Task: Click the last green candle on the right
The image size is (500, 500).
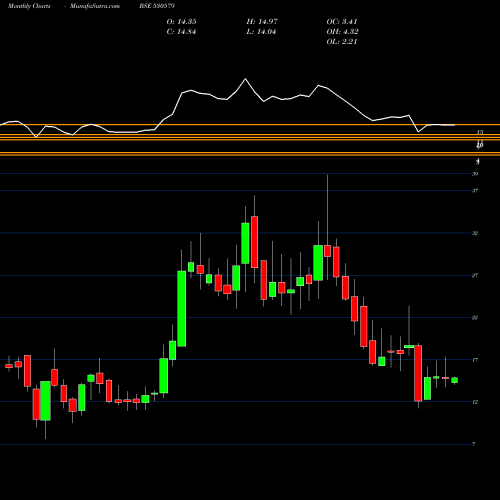Action: 455,380
